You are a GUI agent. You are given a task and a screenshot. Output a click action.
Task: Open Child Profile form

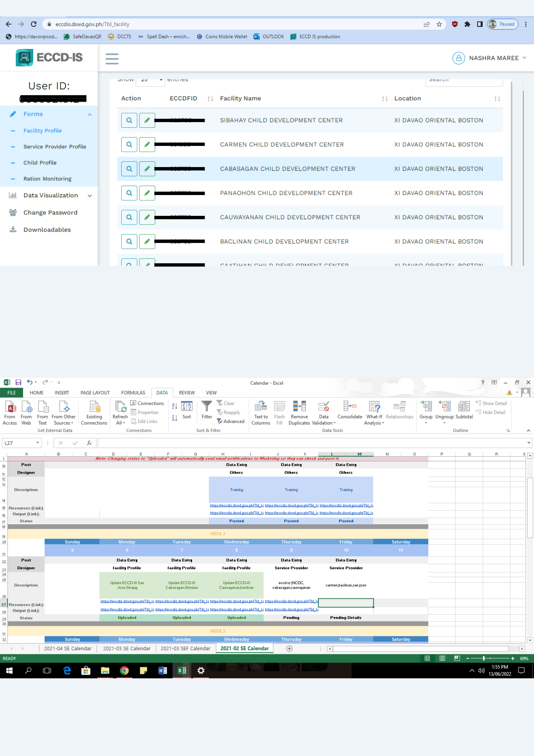point(40,163)
